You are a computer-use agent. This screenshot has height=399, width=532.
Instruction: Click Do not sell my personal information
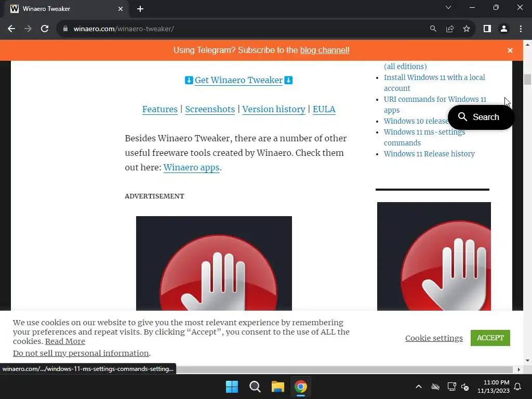tap(81, 353)
